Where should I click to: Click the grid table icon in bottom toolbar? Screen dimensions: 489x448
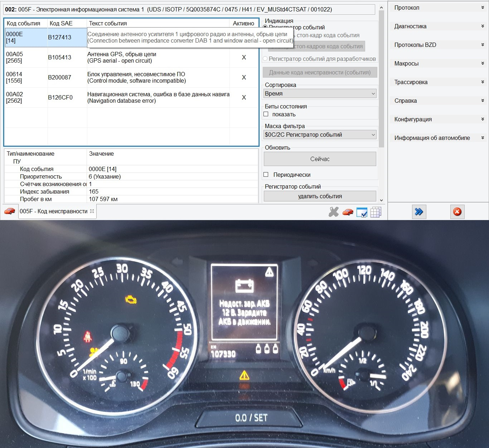tap(376, 212)
